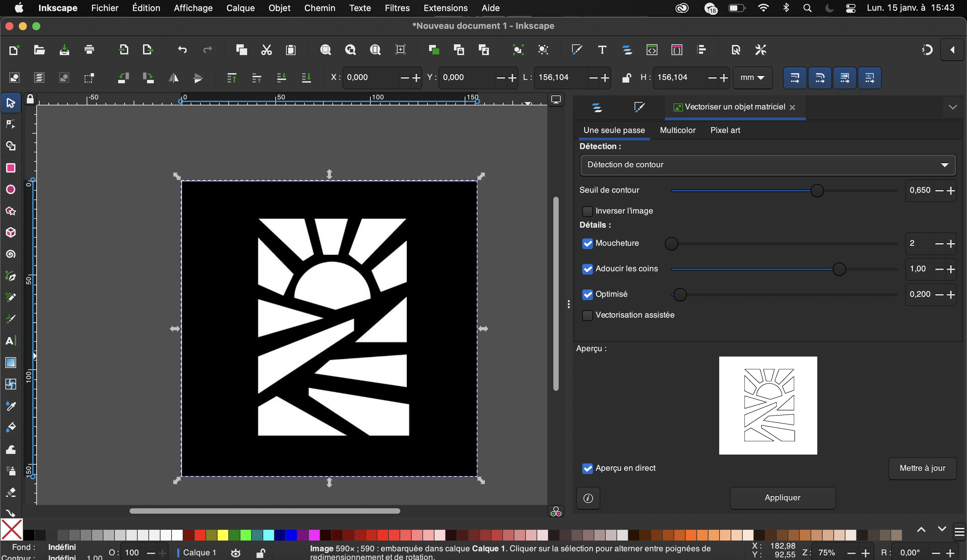Select the Rectangle tool
967x560 pixels.
[11, 168]
